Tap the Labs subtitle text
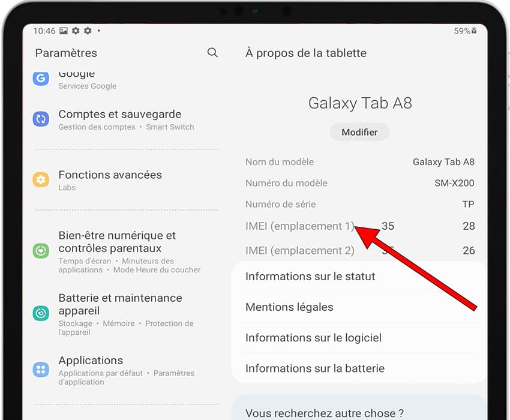The width and height of the screenshot is (510, 420). (x=67, y=187)
